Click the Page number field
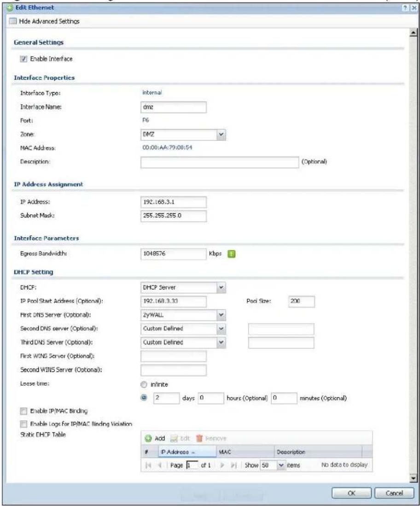Viewport: 420px width, 506px height. [192, 465]
